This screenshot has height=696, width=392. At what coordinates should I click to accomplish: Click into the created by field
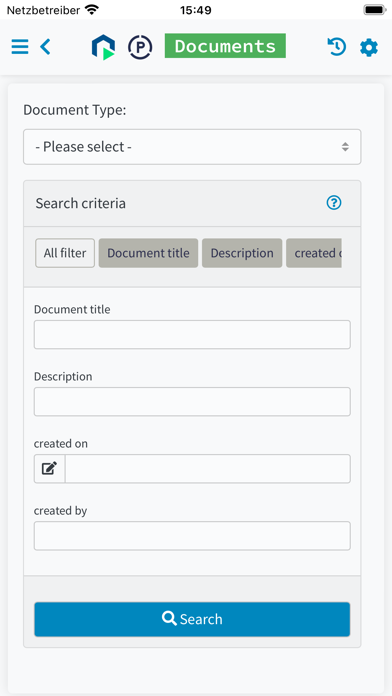pos(192,536)
